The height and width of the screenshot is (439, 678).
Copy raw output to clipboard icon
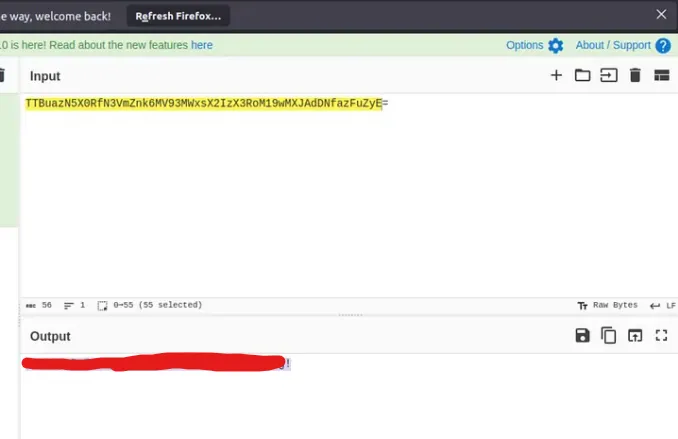click(608, 336)
